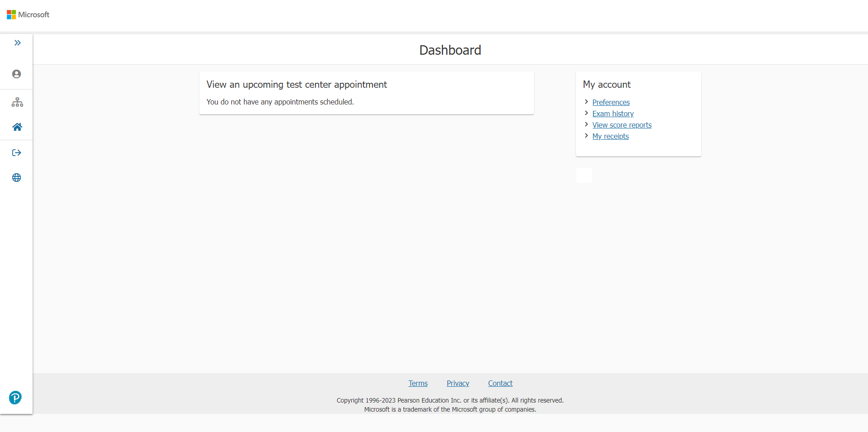Open the My receipts link
The height and width of the screenshot is (432, 868).
[x=610, y=136]
